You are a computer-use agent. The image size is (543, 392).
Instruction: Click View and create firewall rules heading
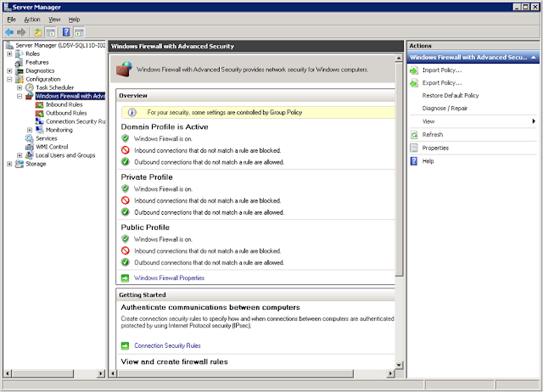(174, 361)
